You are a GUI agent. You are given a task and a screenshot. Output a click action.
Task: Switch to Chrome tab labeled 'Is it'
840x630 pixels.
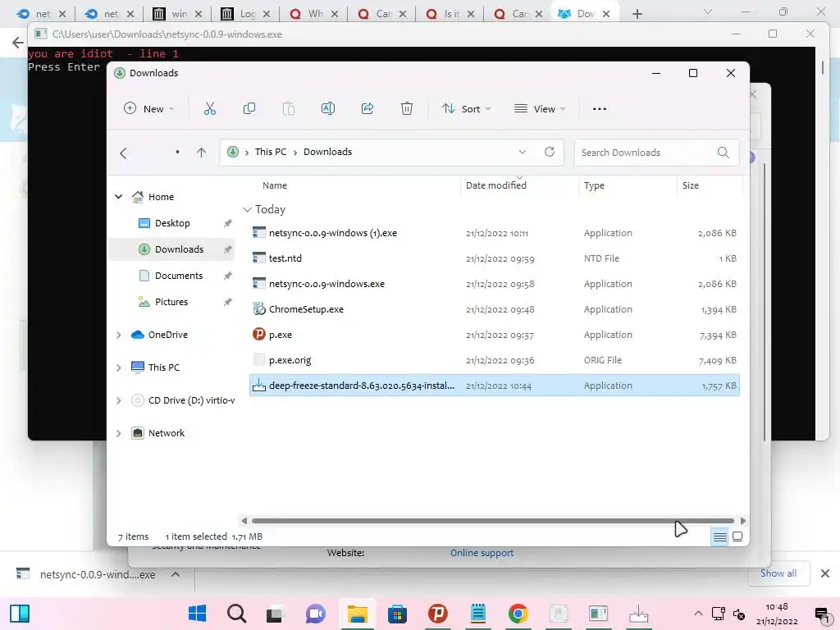[x=450, y=14]
